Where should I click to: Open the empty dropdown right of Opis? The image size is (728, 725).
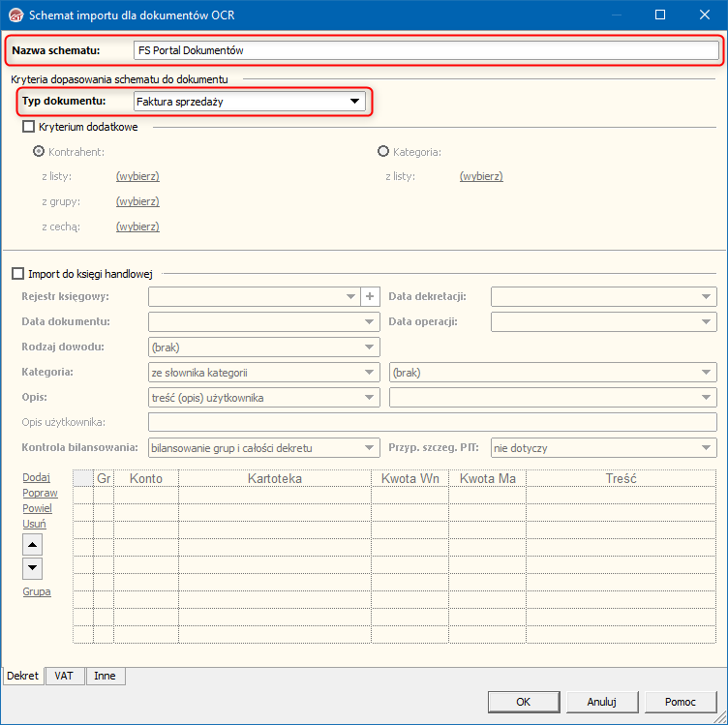click(x=553, y=397)
